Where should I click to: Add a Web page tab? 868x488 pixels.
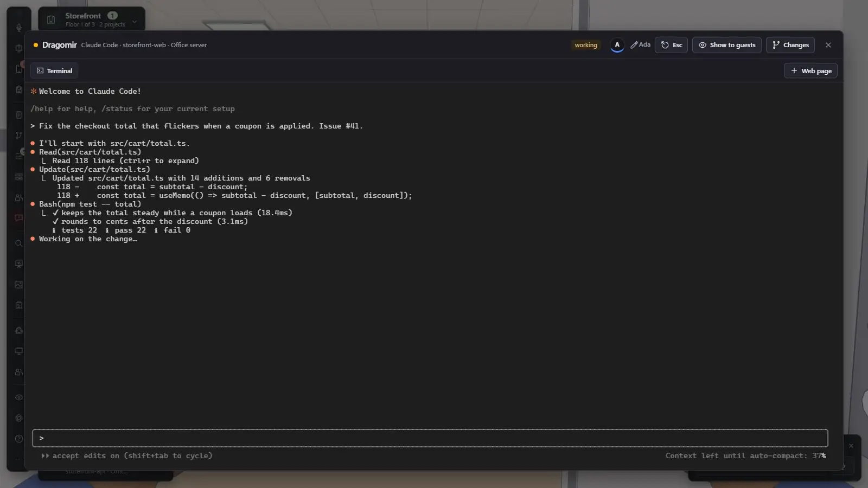[810, 71]
